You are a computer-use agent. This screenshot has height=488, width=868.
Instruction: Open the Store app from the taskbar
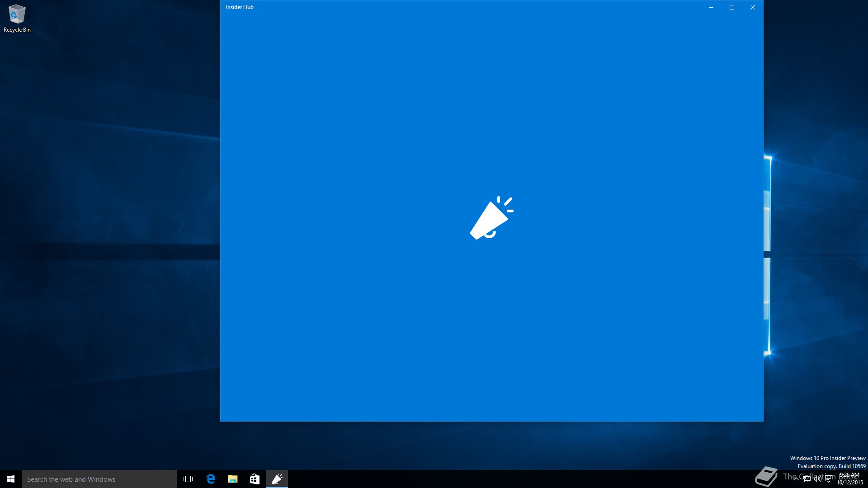point(255,479)
